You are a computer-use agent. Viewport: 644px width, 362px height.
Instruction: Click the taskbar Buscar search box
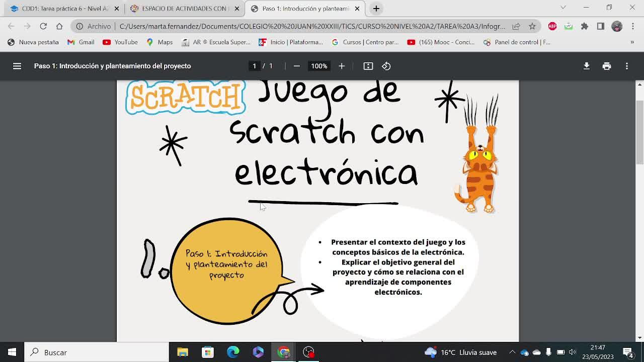click(97, 352)
